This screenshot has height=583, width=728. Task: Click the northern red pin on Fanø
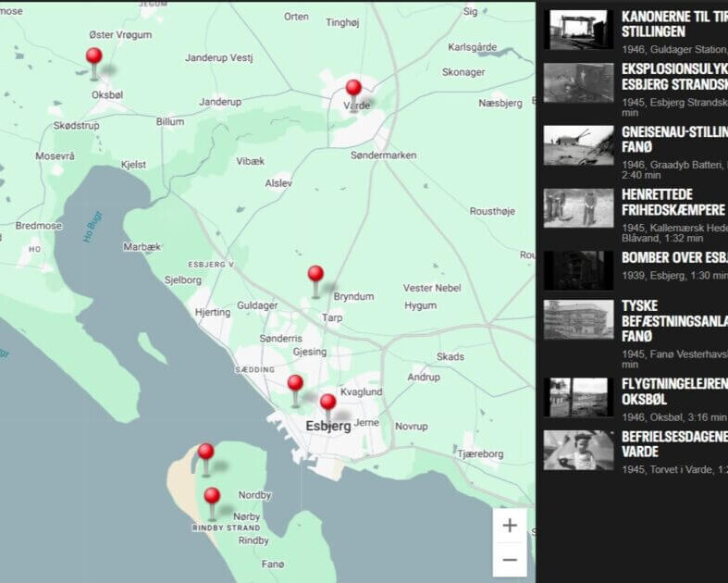tap(205, 453)
